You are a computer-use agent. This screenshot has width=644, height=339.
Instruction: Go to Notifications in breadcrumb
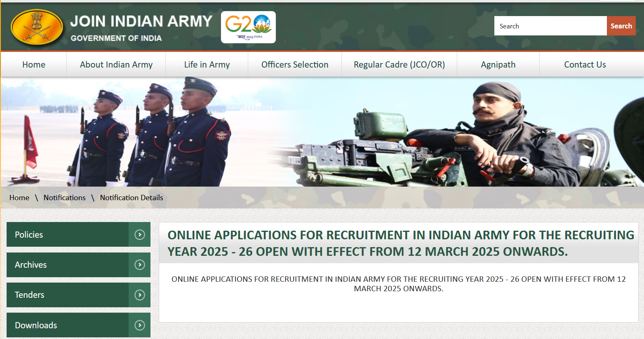point(65,198)
